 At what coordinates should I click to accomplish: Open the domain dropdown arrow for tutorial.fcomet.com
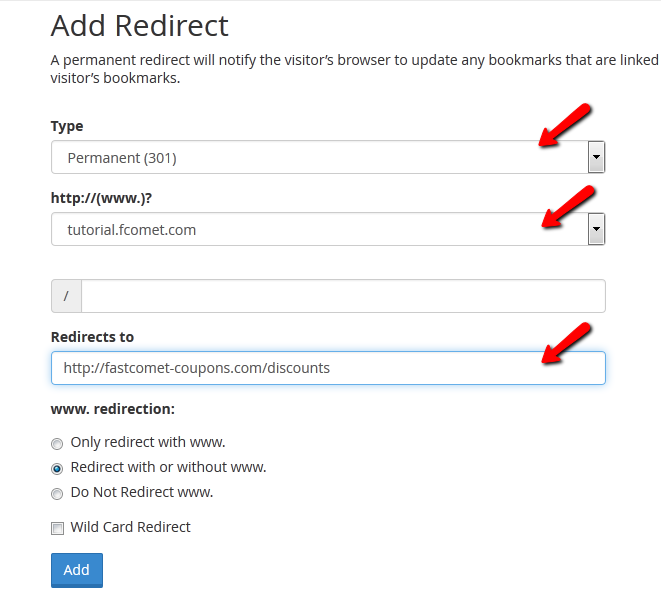[x=596, y=229]
